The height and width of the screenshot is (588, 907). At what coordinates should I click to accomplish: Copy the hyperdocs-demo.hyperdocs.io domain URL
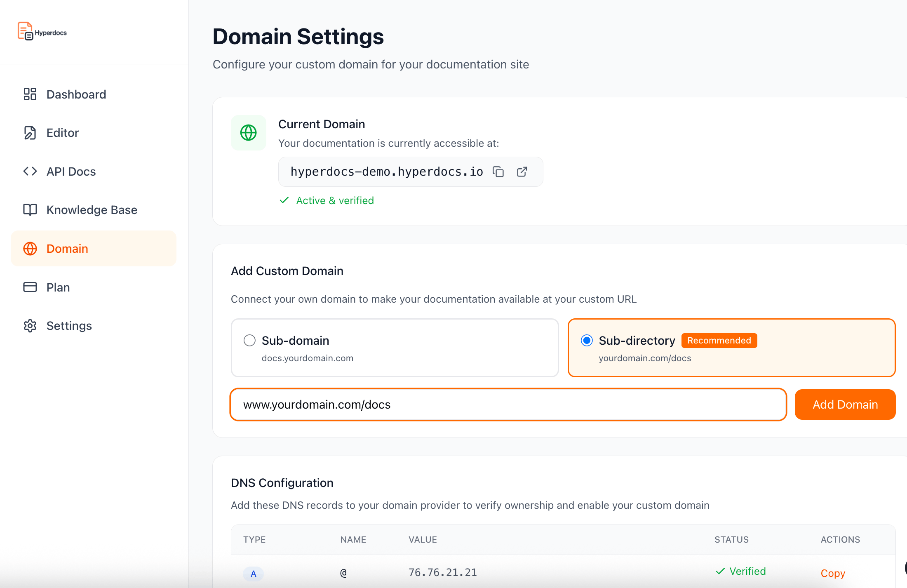498,172
